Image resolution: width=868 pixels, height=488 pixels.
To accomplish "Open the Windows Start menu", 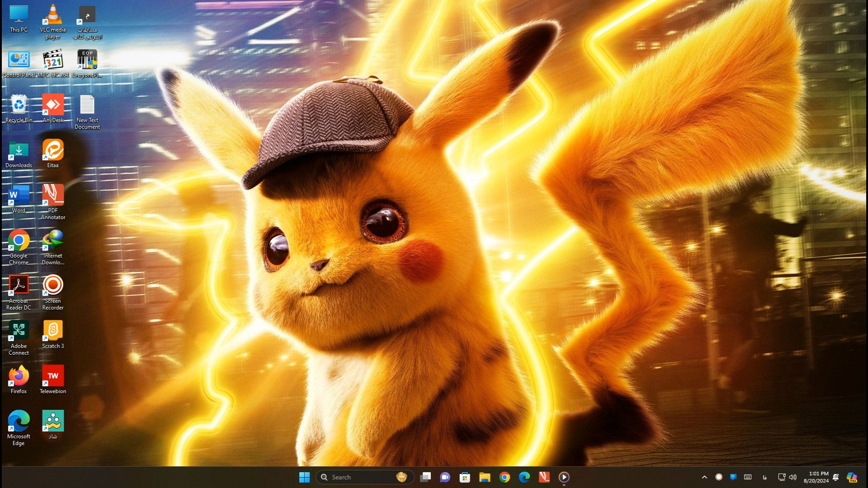I will 304,477.
